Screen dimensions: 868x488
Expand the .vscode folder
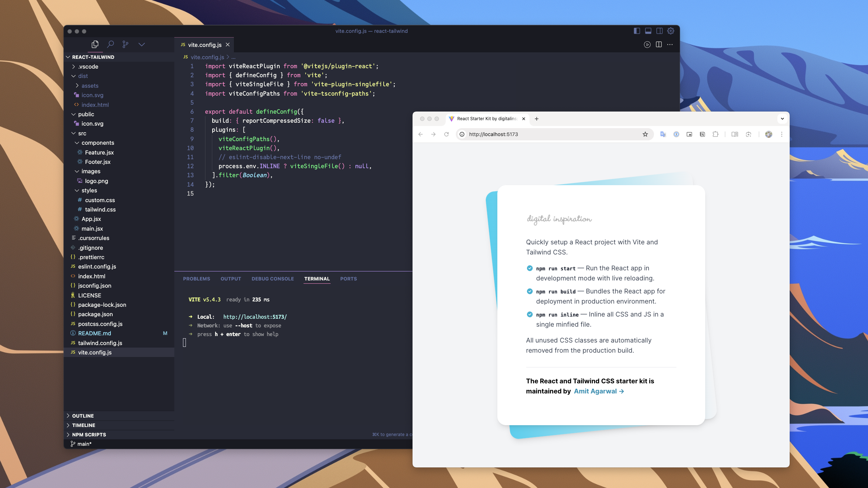[88, 66]
